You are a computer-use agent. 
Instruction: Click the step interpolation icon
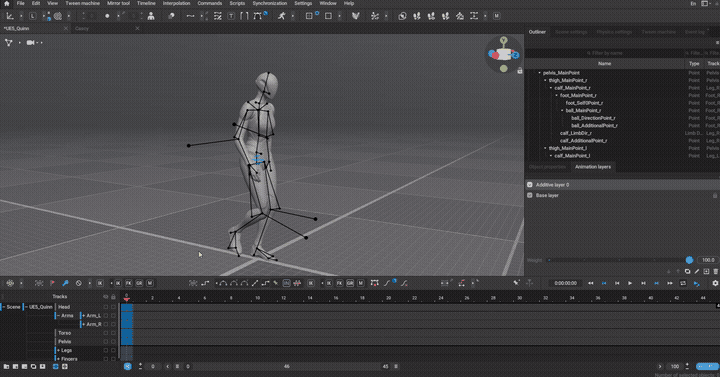pyautogui.click(x=265, y=283)
